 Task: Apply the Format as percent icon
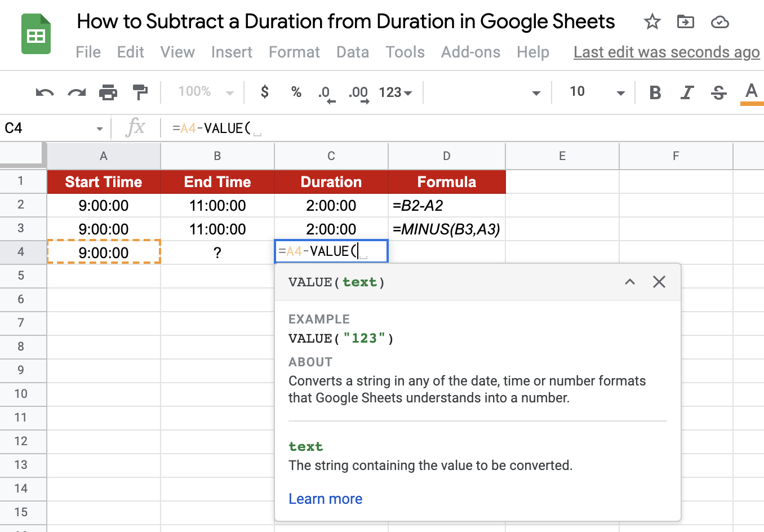296,92
